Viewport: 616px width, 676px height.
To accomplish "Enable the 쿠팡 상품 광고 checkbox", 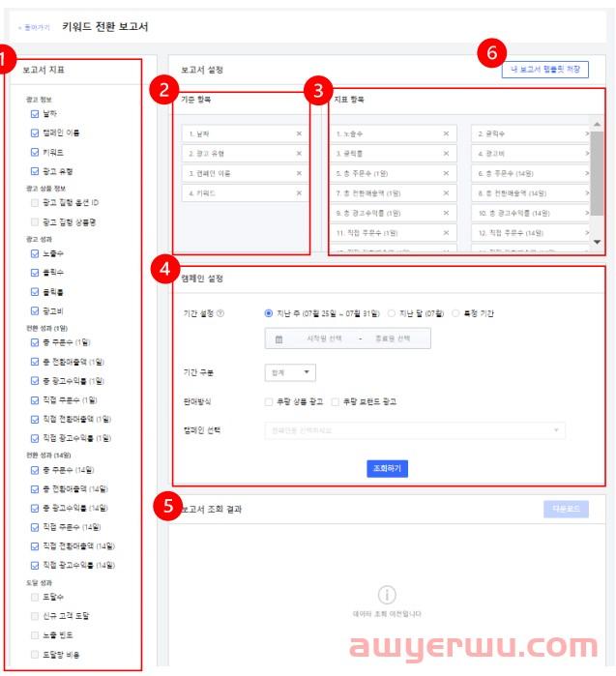I will (x=269, y=401).
